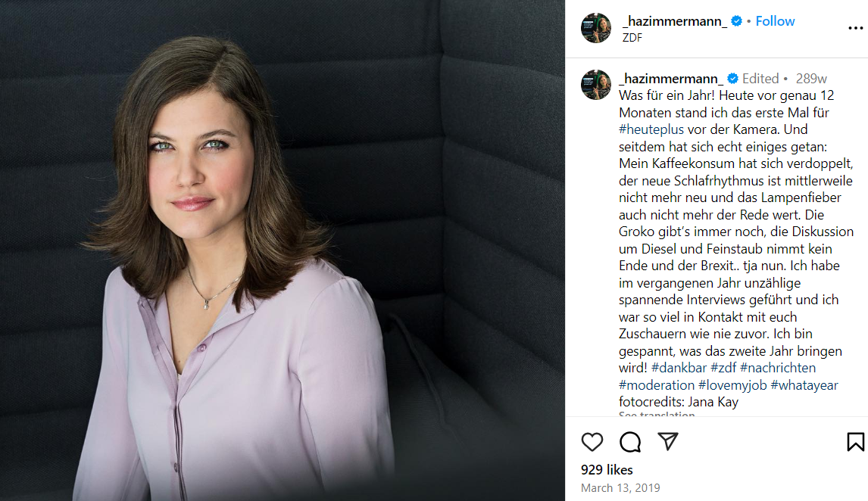
Task: Like the post with the heart icon
Action: 592,442
